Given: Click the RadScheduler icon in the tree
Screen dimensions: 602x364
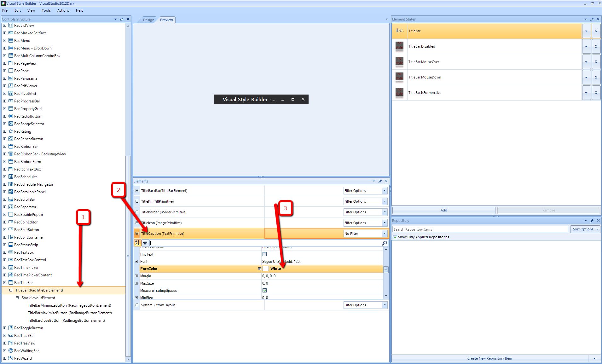Looking at the screenshot, I should [x=11, y=177].
